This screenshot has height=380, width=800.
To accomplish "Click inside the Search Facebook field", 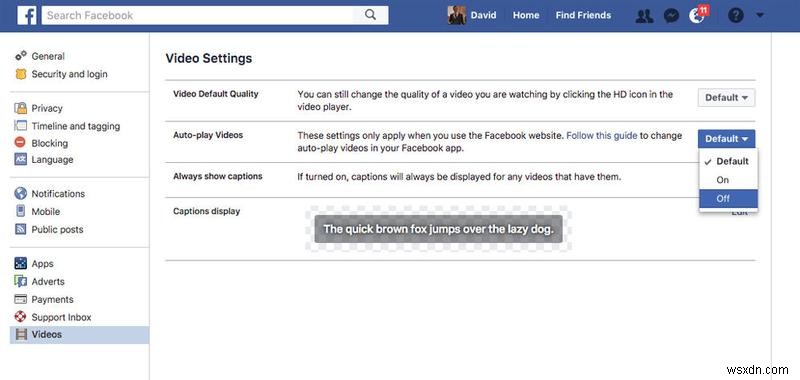I will tap(197, 15).
